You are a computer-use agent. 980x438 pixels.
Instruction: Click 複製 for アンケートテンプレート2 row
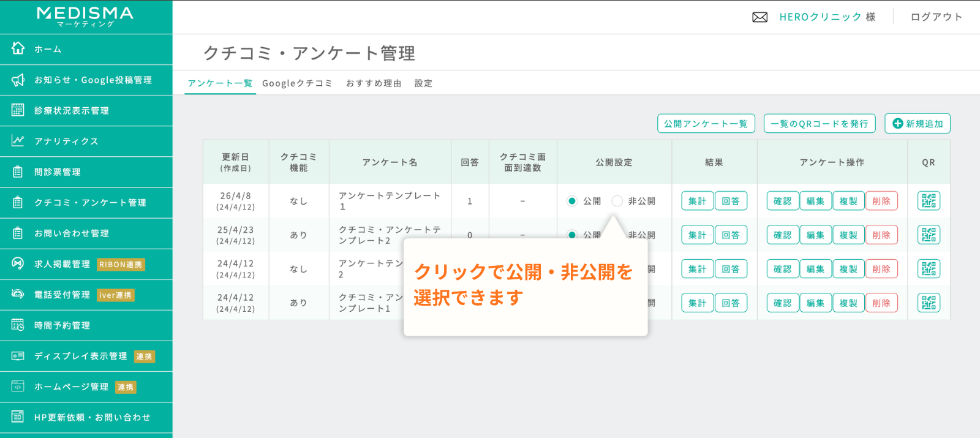[x=849, y=269]
